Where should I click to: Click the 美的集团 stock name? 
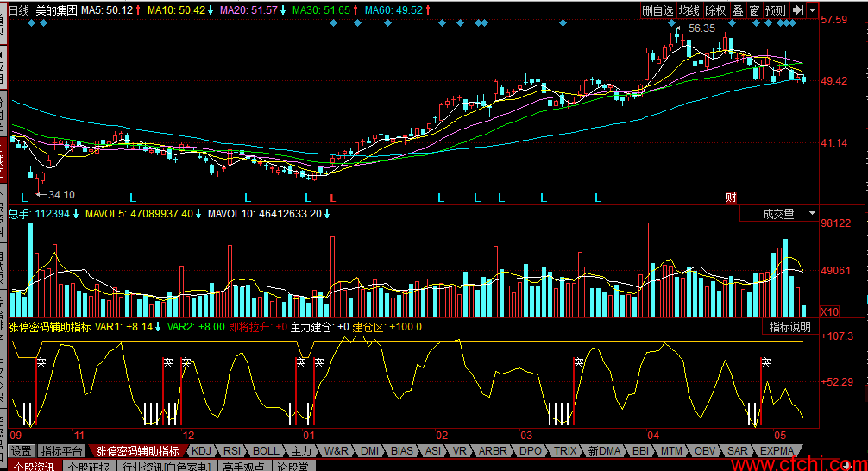click(56, 10)
